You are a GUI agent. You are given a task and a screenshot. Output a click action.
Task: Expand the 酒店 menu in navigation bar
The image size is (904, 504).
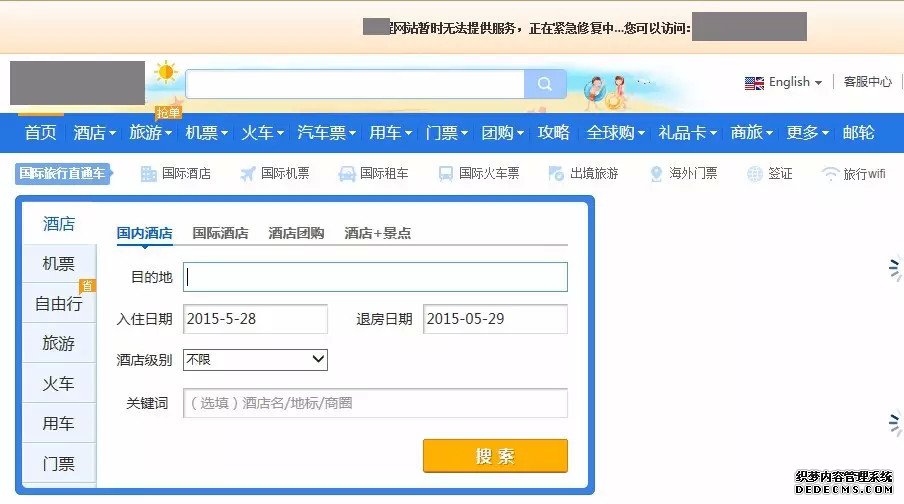click(x=94, y=133)
